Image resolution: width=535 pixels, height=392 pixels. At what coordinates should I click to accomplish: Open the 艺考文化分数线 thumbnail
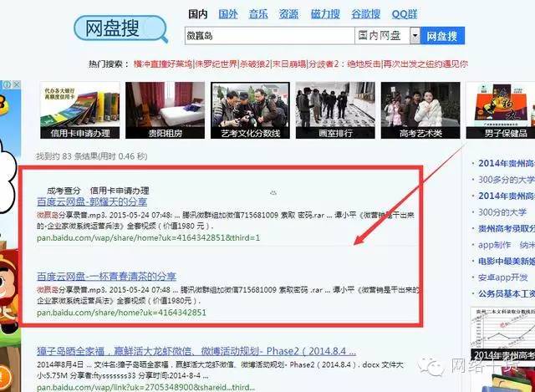pos(250,110)
